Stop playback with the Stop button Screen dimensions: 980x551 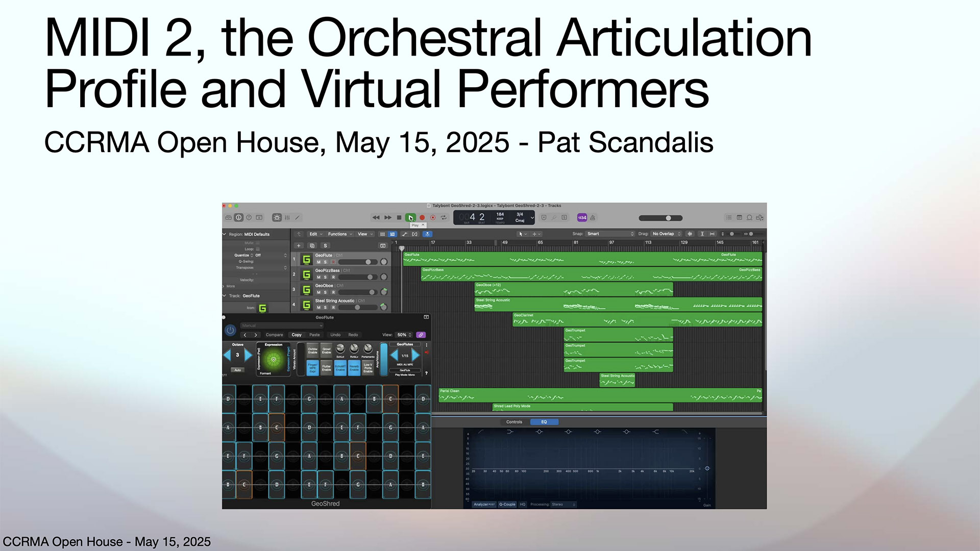point(399,218)
